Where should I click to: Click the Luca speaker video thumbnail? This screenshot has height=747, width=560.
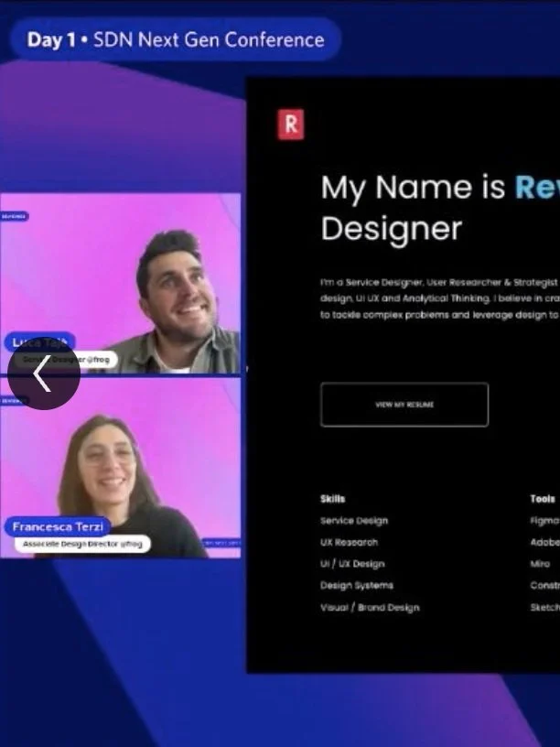[120, 284]
